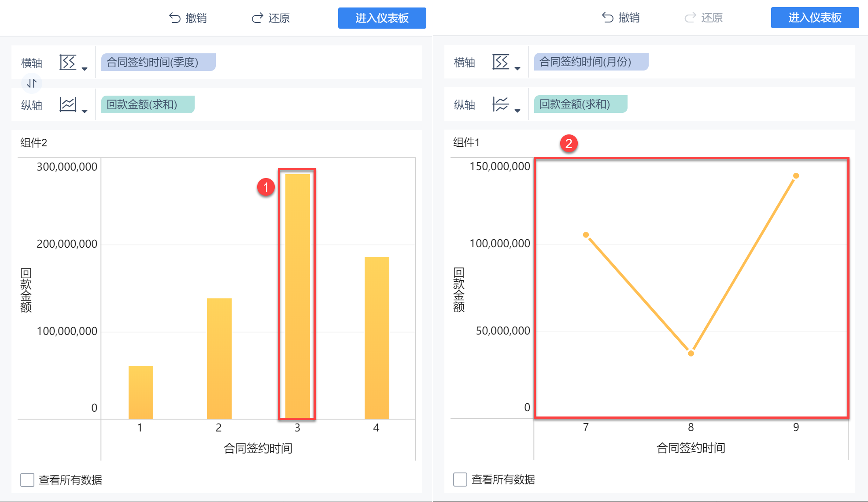The height and width of the screenshot is (502, 868).
Task: Click the month 8 data point on line
Action: (691, 353)
